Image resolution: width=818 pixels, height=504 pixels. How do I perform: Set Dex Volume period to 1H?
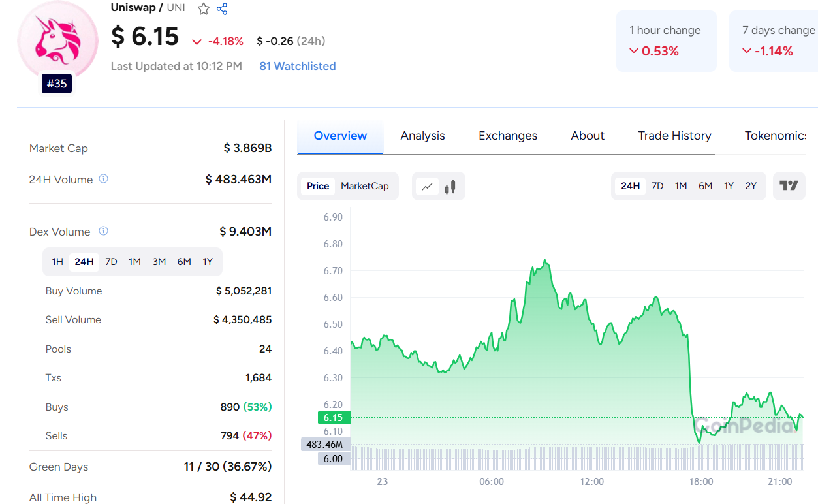click(x=57, y=262)
